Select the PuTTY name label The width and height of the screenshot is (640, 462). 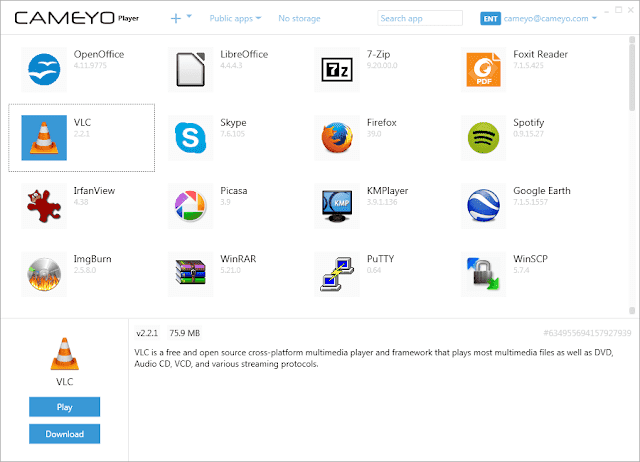click(x=380, y=259)
